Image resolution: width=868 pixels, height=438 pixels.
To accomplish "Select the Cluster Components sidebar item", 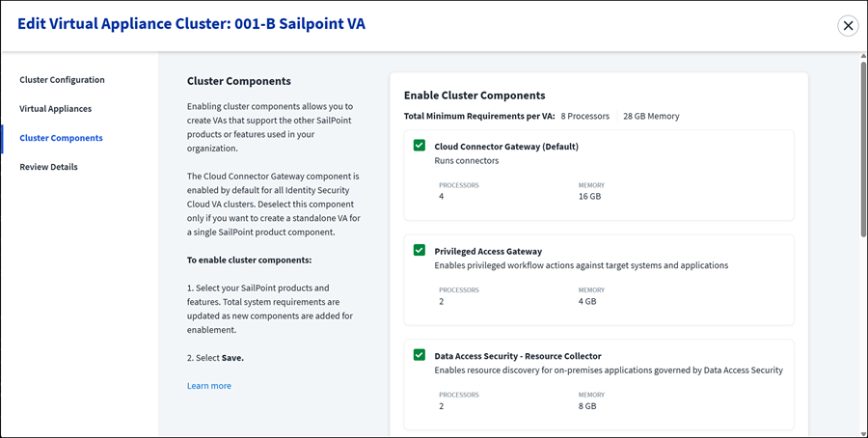I will (x=61, y=138).
